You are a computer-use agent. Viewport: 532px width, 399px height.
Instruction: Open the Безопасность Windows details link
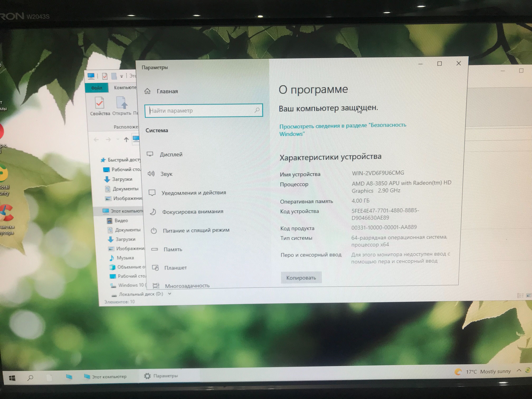(343, 129)
